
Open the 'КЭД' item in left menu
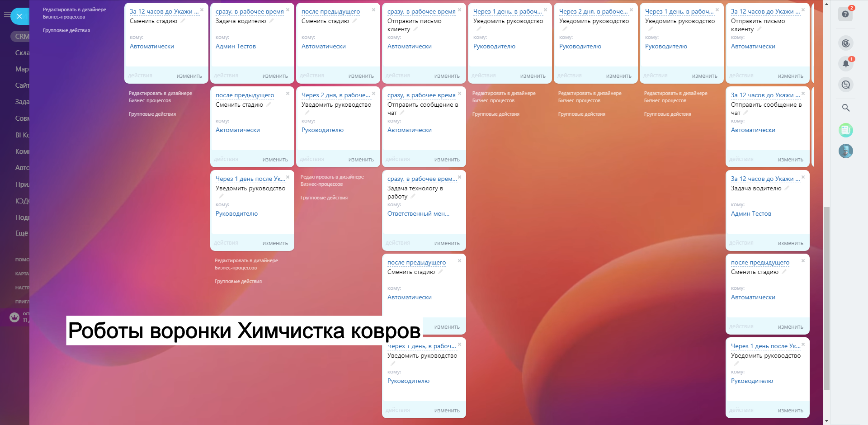click(x=22, y=201)
